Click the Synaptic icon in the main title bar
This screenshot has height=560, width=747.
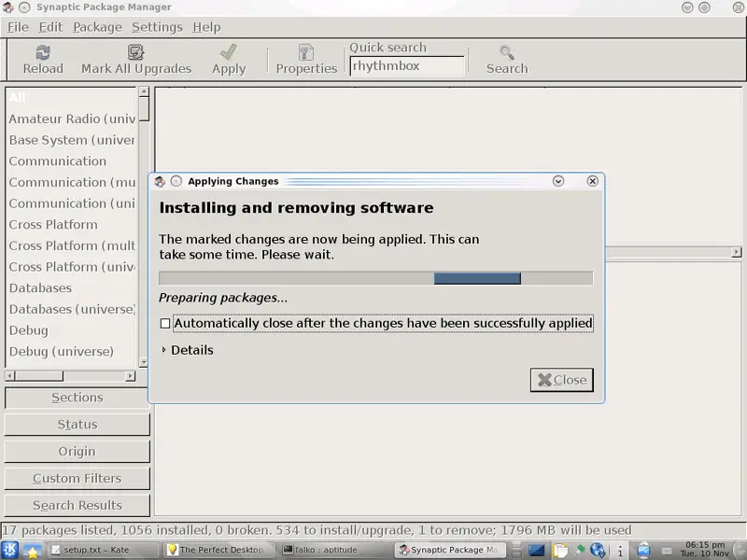[x=7, y=7]
